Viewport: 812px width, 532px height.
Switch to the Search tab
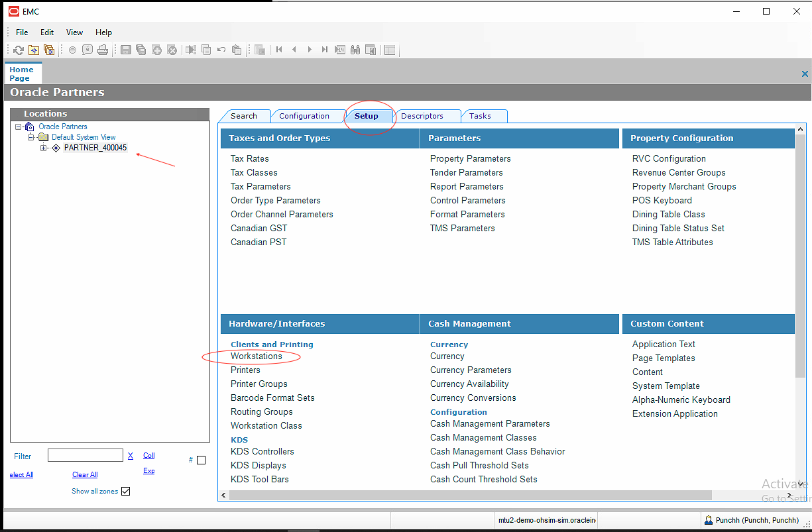point(244,116)
